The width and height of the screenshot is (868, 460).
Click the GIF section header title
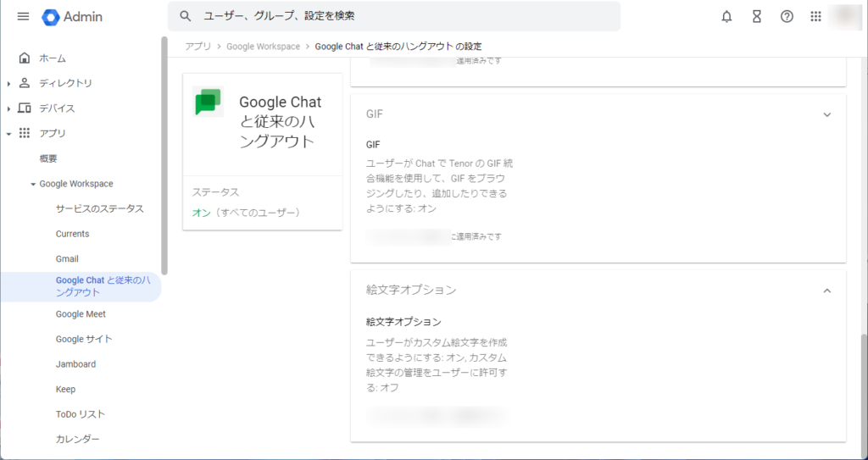375,114
